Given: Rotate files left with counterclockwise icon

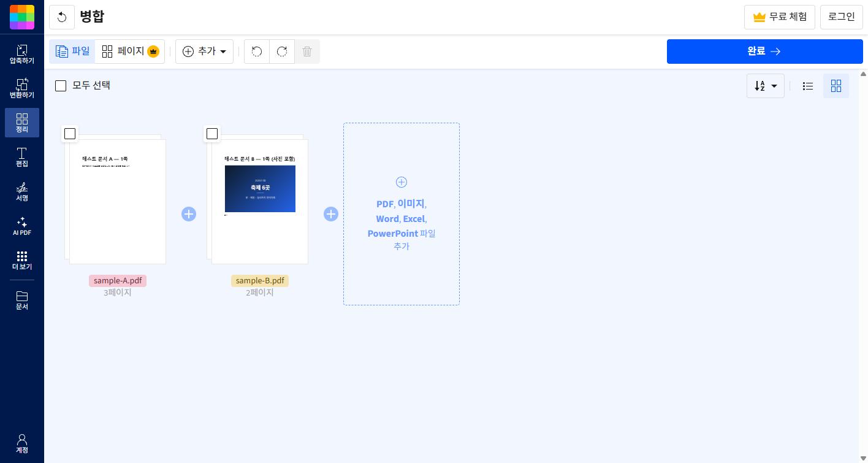Looking at the screenshot, I should pos(257,52).
